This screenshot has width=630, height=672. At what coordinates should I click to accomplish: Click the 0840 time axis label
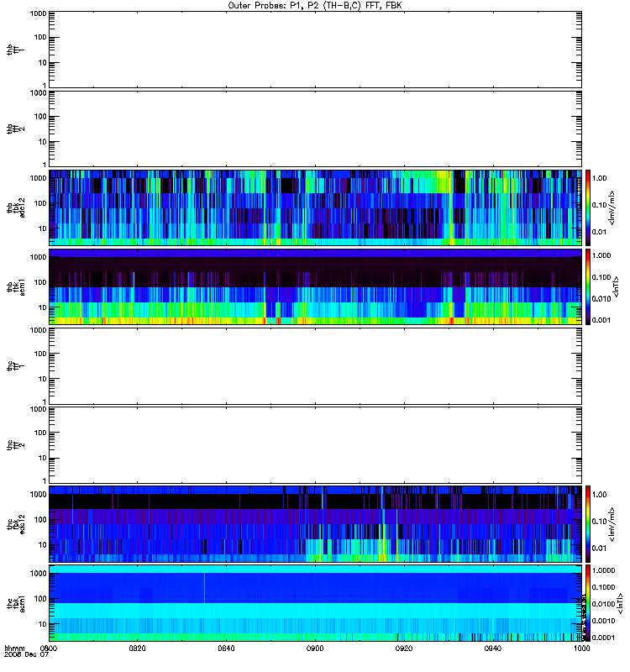coord(226,648)
